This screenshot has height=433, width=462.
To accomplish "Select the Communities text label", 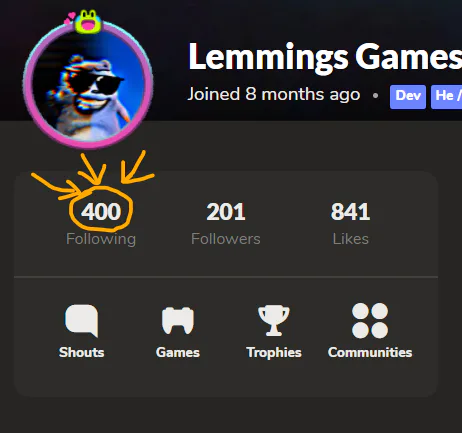I will click(370, 352).
